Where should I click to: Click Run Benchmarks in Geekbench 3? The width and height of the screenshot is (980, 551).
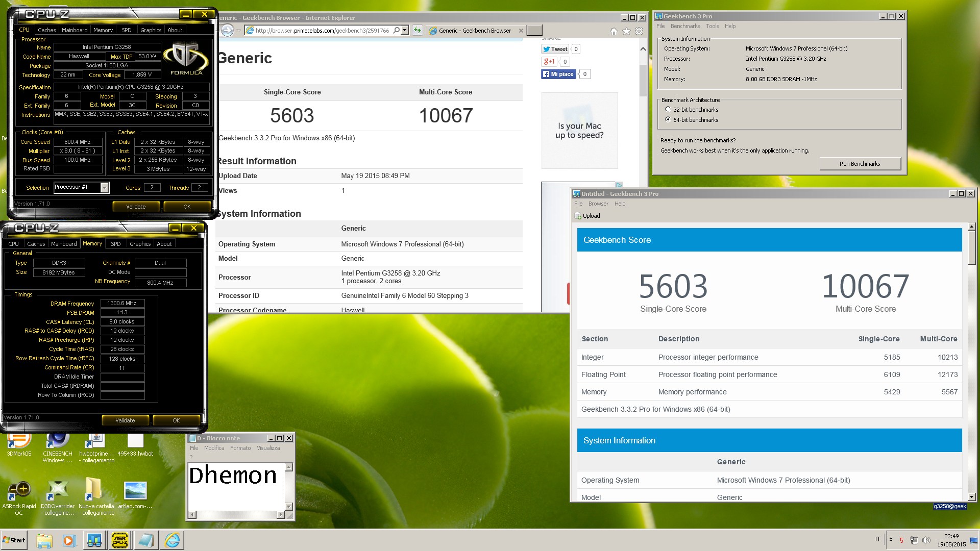(x=860, y=163)
